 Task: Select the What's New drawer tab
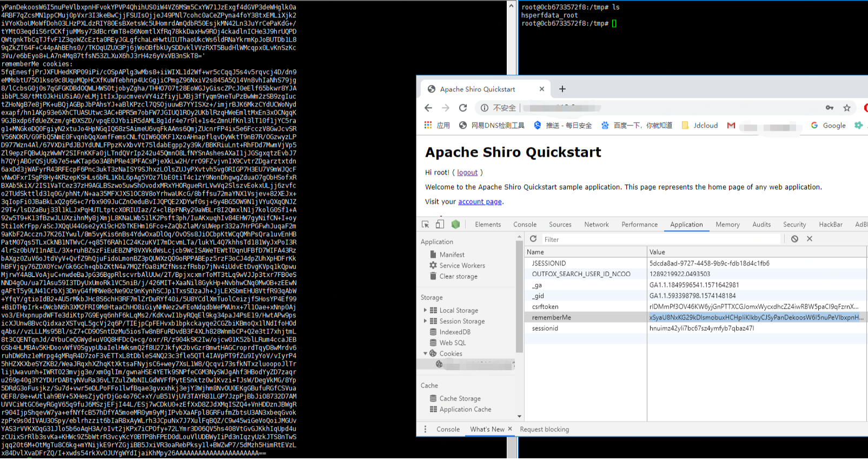click(x=487, y=429)
